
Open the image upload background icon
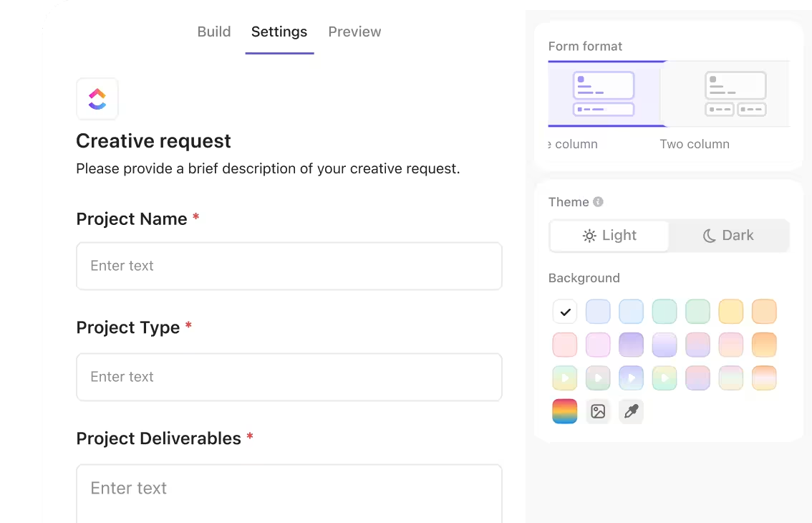pos(598,411)
